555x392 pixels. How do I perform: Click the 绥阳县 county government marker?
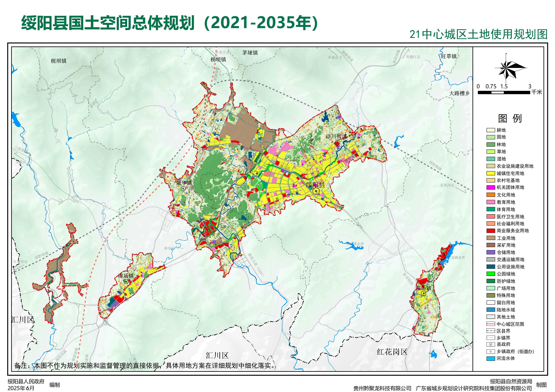click(316, 192)
